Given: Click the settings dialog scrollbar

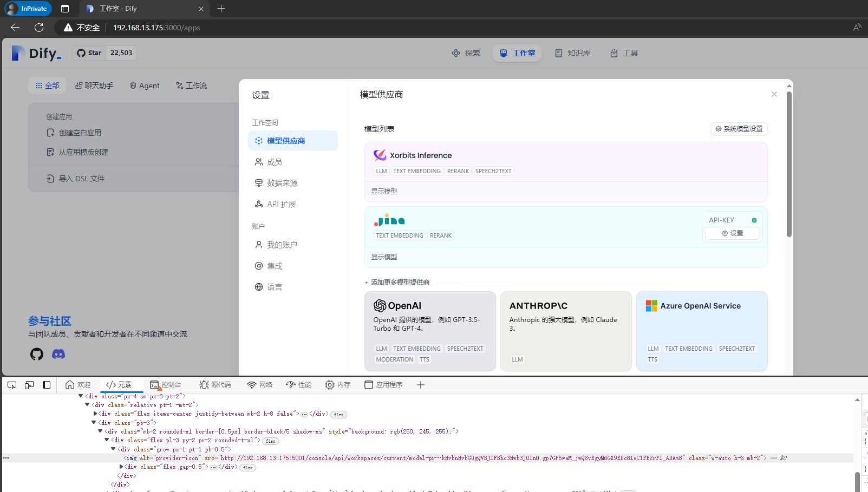Looking at the screenshot, I should (789, 165).
